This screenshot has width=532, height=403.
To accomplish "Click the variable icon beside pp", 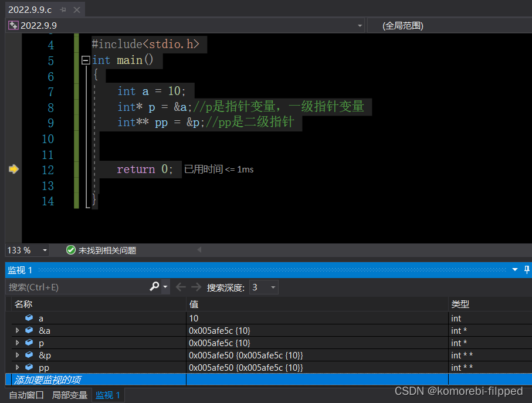I will click(x=29, y=367).
